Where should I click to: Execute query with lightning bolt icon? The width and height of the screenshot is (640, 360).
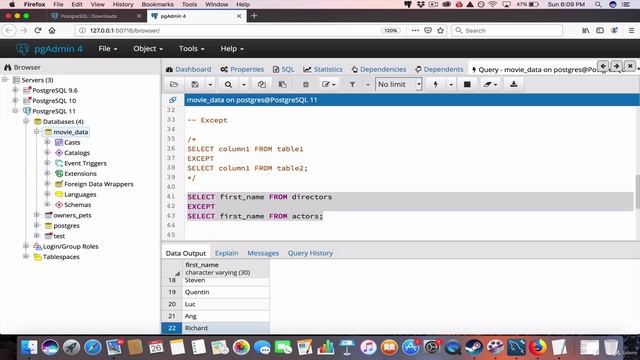tap(436, 84)
